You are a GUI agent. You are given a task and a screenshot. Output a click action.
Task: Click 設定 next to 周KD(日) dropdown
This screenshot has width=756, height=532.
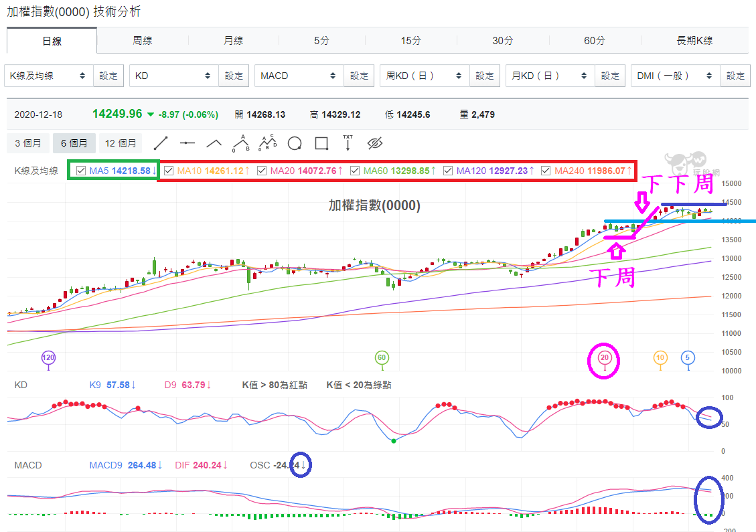pyautogui.click(x=485, y=76)
